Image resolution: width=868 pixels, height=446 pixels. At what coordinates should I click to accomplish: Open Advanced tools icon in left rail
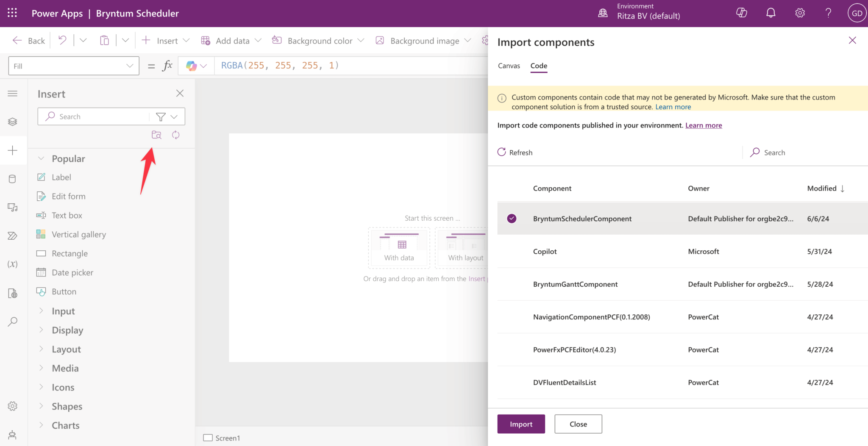coord(13,293)
